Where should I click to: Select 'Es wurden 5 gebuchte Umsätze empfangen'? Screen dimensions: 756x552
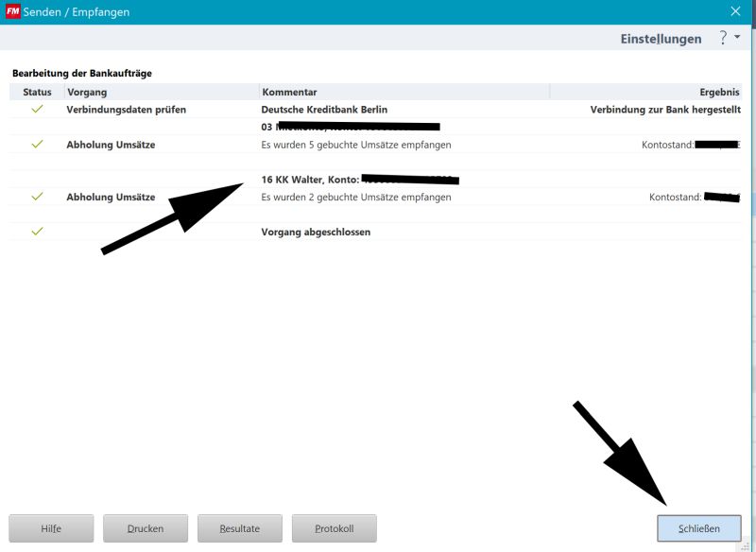coord(356,145)
